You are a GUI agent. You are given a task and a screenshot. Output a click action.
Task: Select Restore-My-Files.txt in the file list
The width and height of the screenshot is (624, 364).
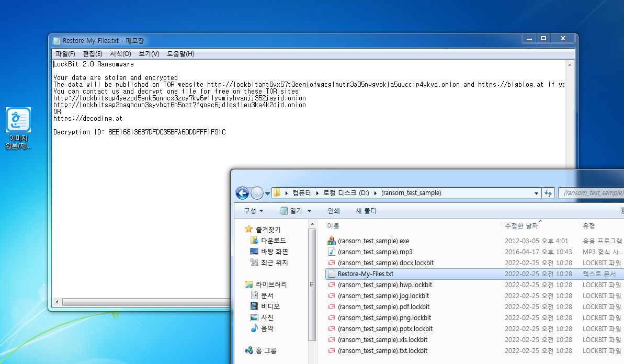(x=365, y=274)
